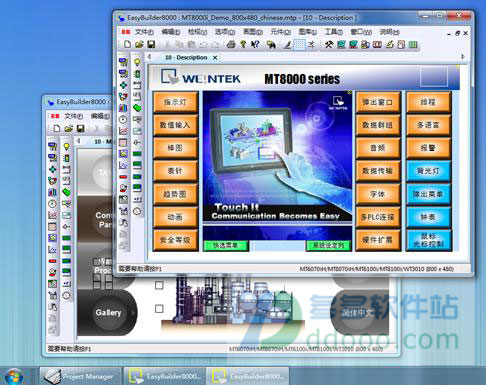Viewport: 486px width, 385px height.
Task: Open the 工具 menu in menu bar
Action: 334,32
